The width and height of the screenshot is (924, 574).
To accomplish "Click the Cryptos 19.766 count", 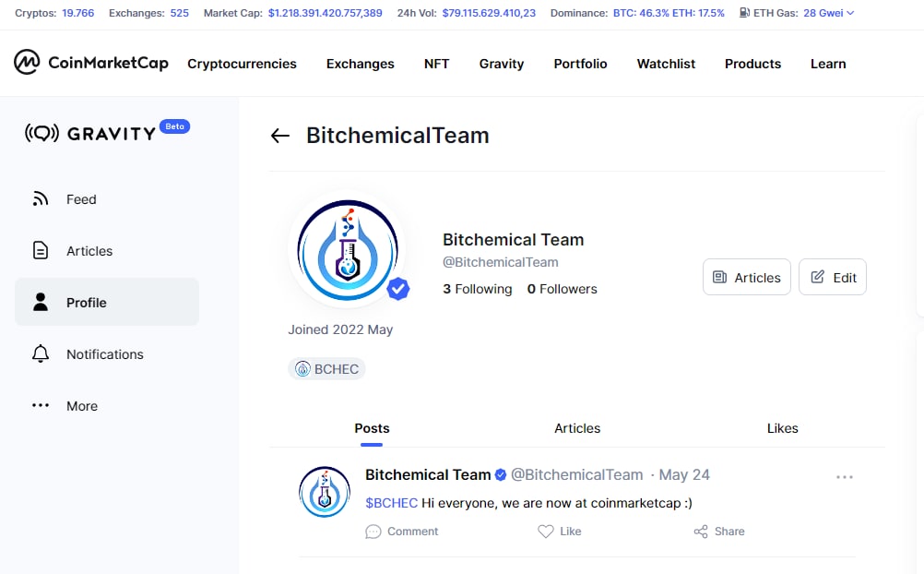I will point(77,13).
